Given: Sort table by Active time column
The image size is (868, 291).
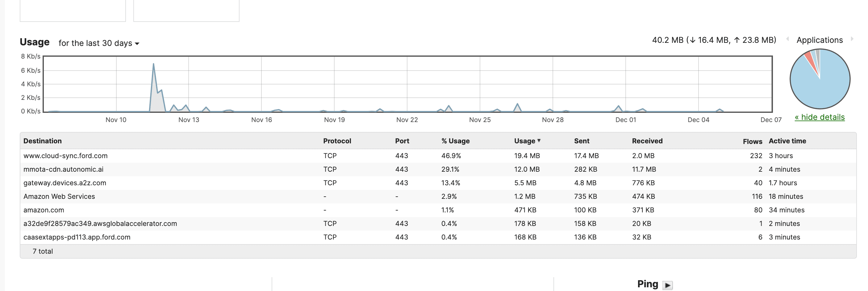Looking at the screenshot, I should pos(787,141).
